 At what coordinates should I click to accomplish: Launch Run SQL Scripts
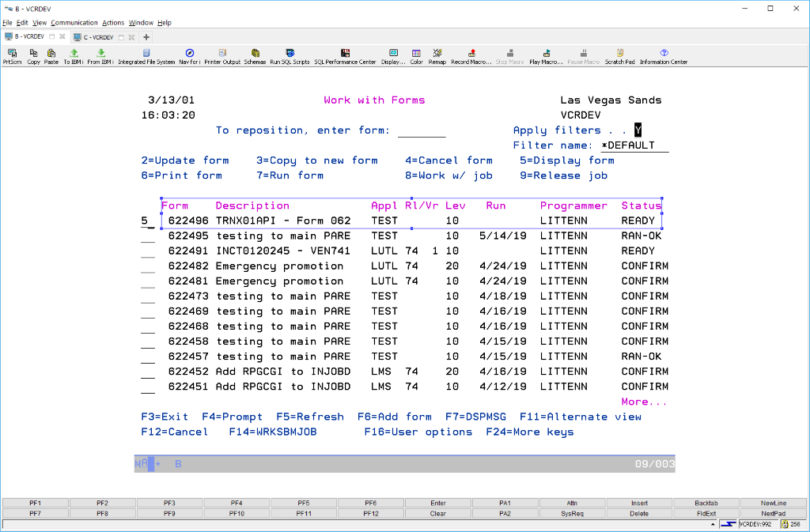click(290, 56)
